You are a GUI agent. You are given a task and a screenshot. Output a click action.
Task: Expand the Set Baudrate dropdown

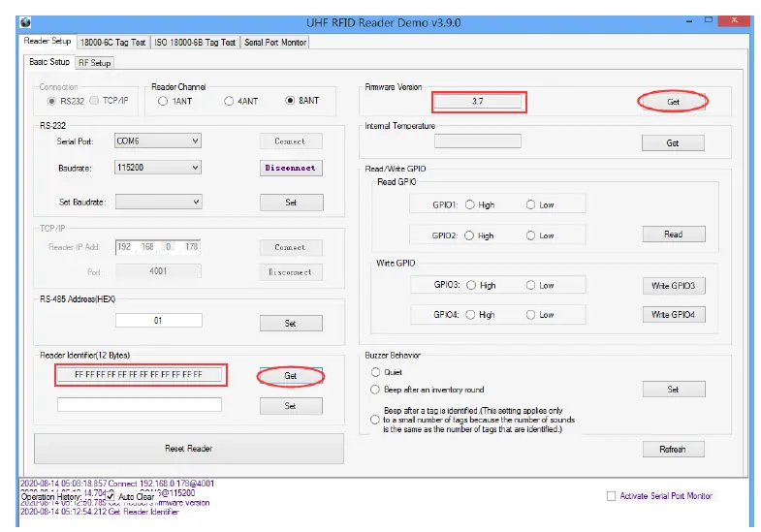click(158, 202)
